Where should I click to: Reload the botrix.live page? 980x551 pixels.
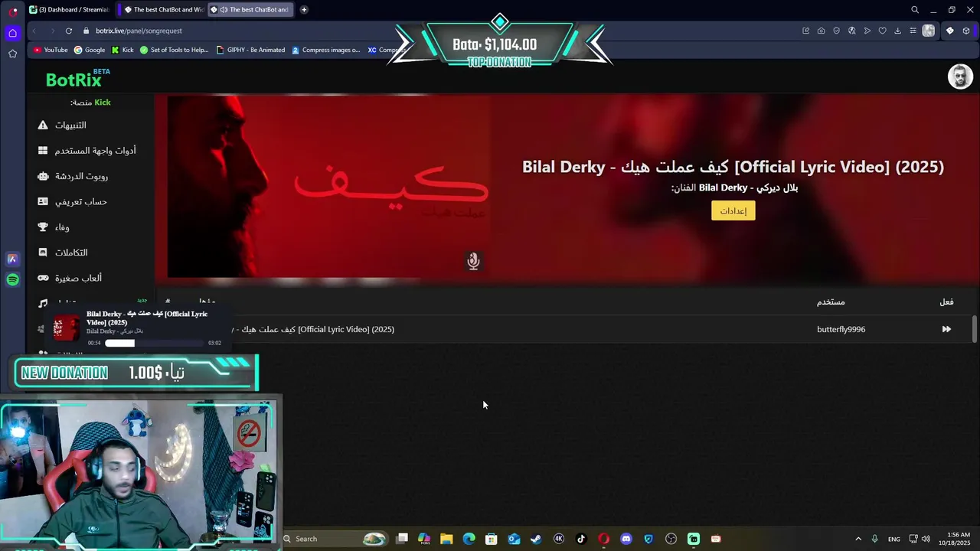pyautogui.click(x=69, y=31)
